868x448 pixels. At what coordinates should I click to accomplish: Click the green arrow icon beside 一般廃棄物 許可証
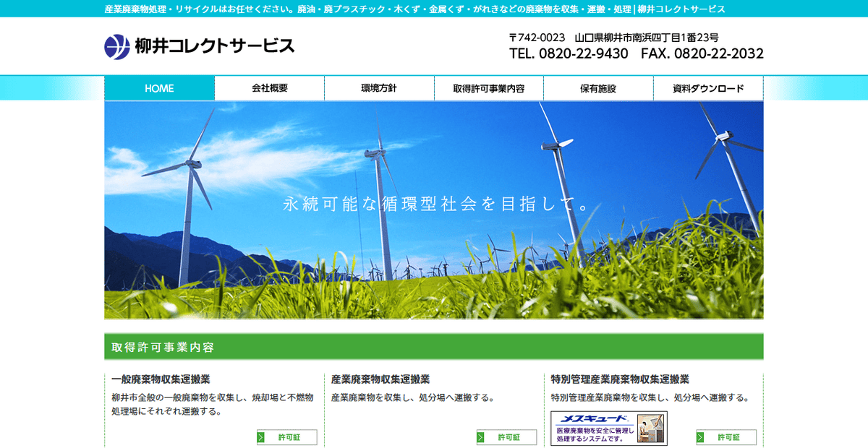pos(261,437)
